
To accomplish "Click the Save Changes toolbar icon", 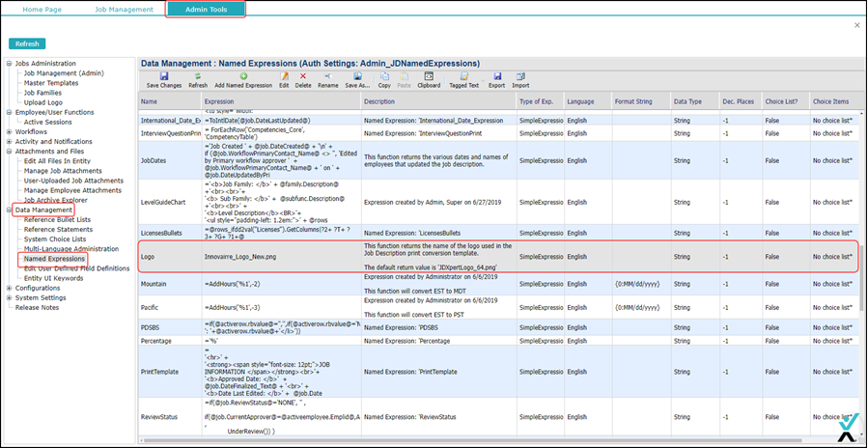I will (x=164, y=76).
